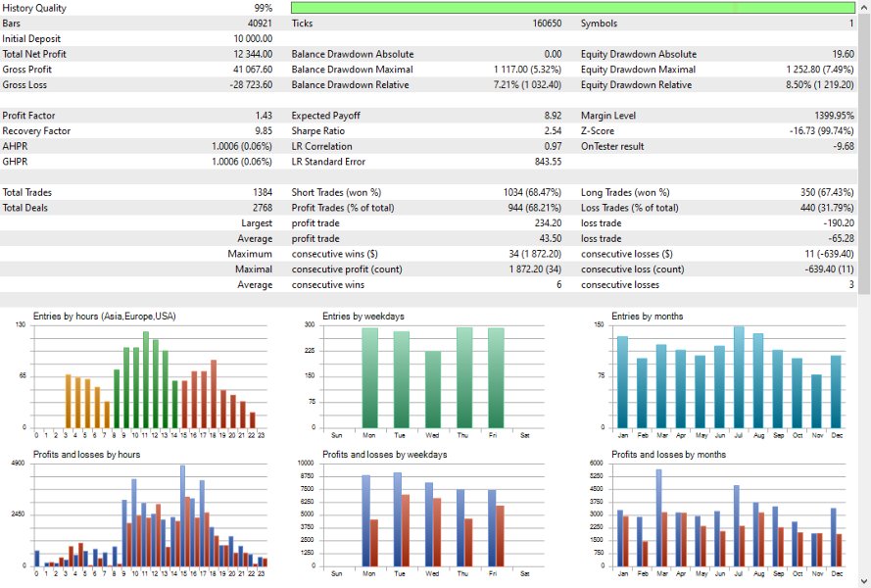Select the Sharpe Ratio value
This screenshot has width=871, height=588.
click(551, 130)
